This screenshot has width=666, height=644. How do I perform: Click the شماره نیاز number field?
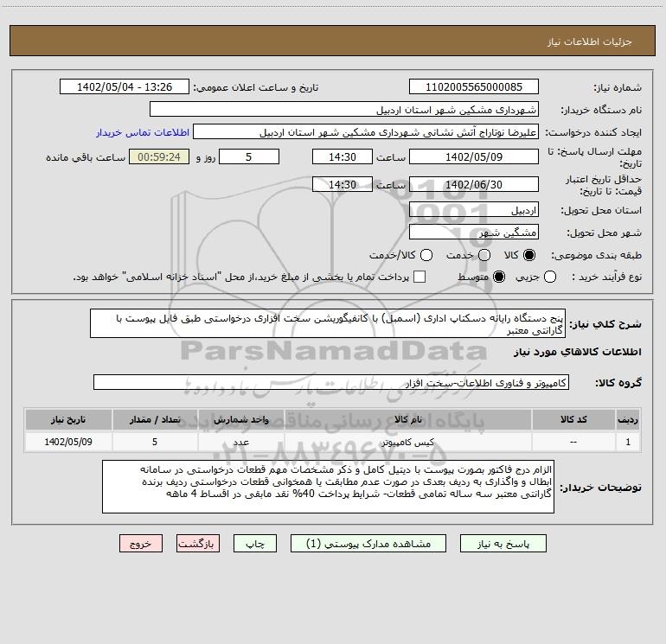coord(474,86)
